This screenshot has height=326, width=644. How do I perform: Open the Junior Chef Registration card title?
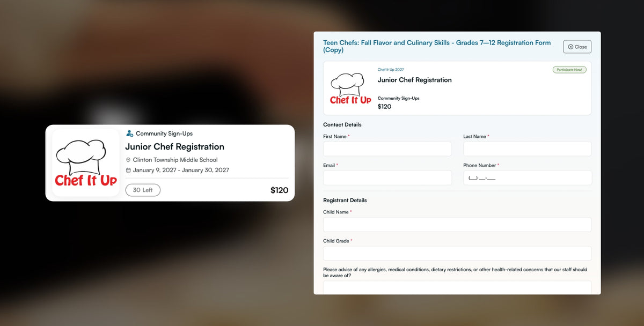click(175, 147)
